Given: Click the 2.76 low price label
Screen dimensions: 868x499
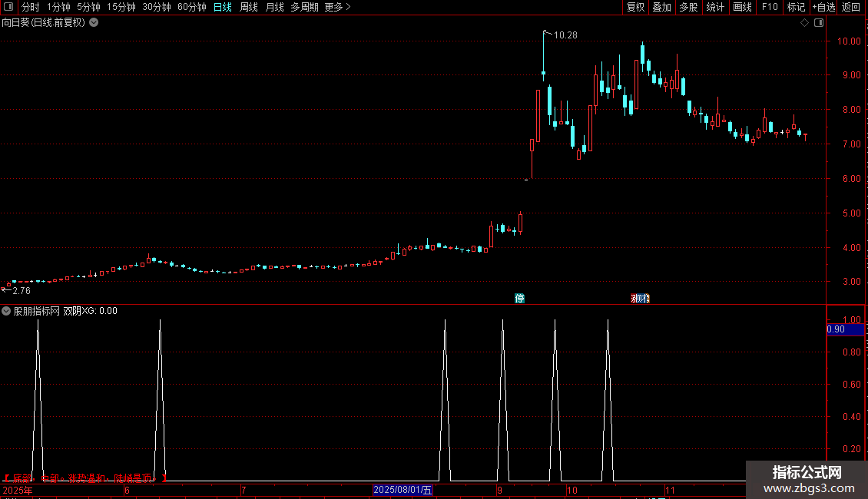Looking at the screenshot, I should [x=22, y=291].
